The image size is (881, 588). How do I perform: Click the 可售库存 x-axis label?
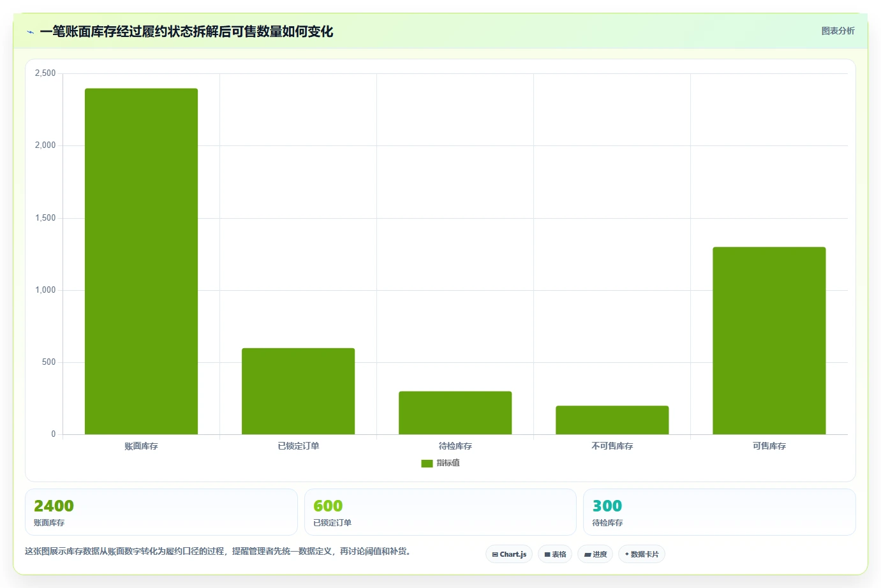tap(769, 446)
